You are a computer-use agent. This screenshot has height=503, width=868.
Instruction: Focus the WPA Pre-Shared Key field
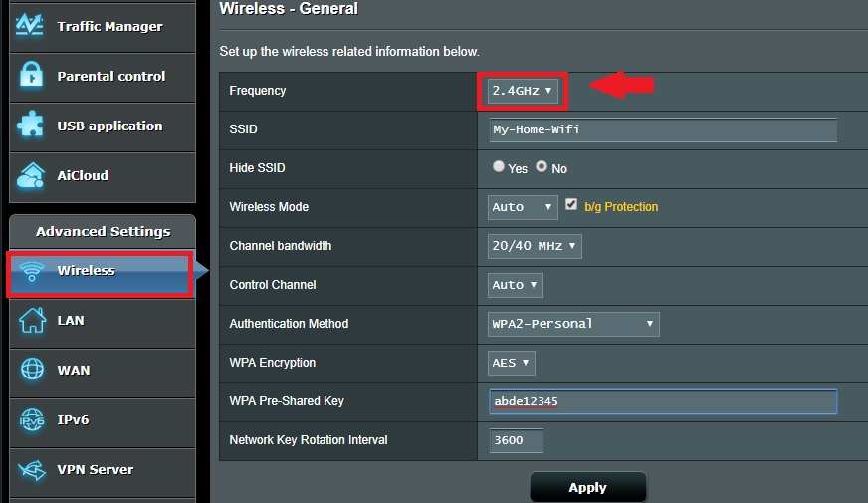tap(662, 401)
